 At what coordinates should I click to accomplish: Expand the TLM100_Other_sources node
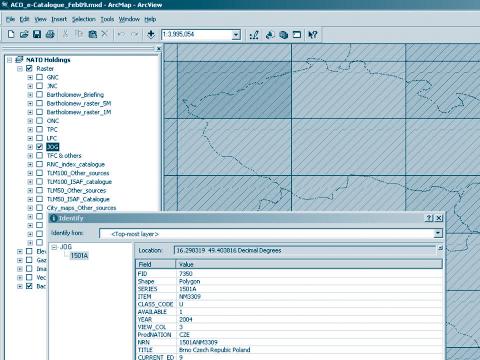(30, 173)
